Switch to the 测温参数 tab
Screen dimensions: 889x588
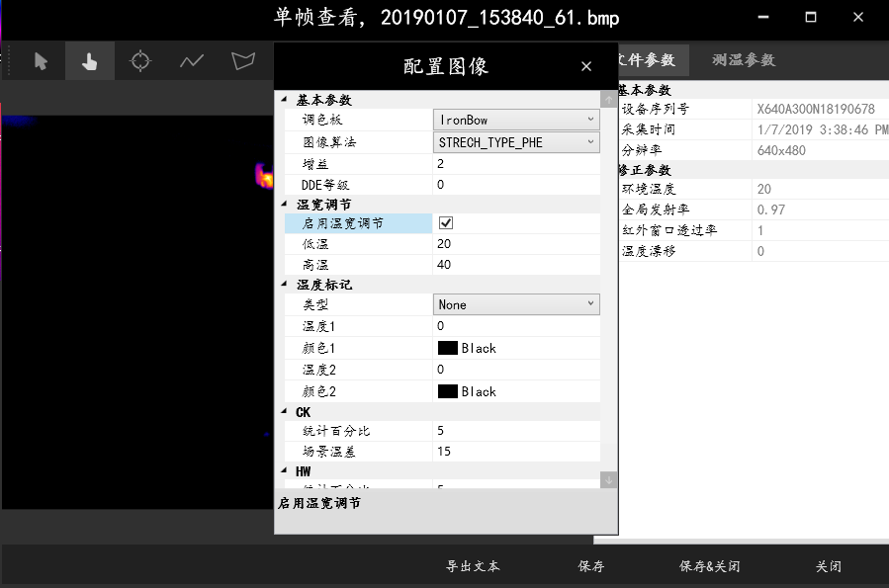pos(744,60)
